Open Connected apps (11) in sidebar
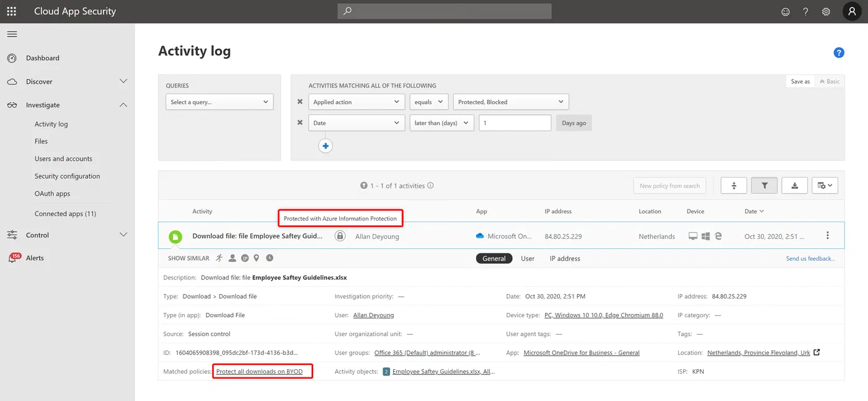 click(65, 214)
